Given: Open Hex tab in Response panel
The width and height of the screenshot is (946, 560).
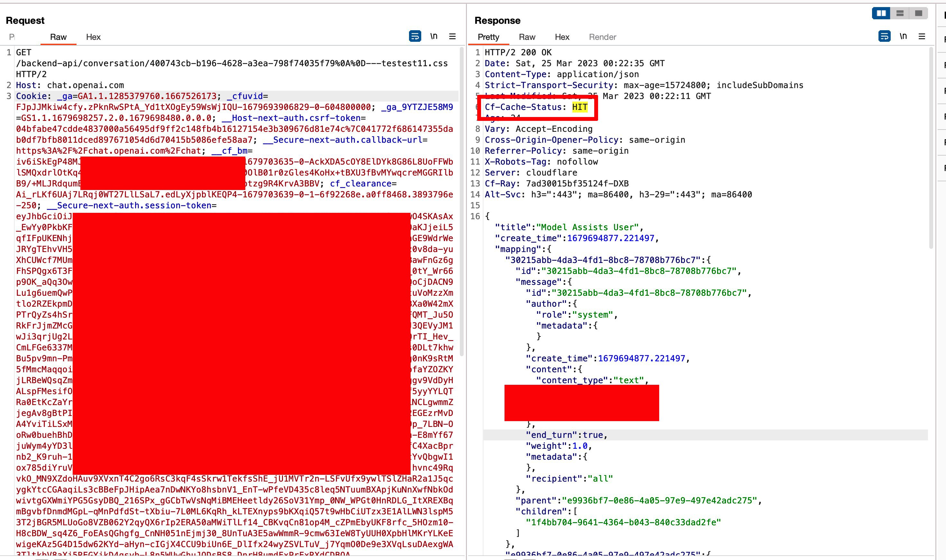Looking at the screenshot, I should pos(562,37).
